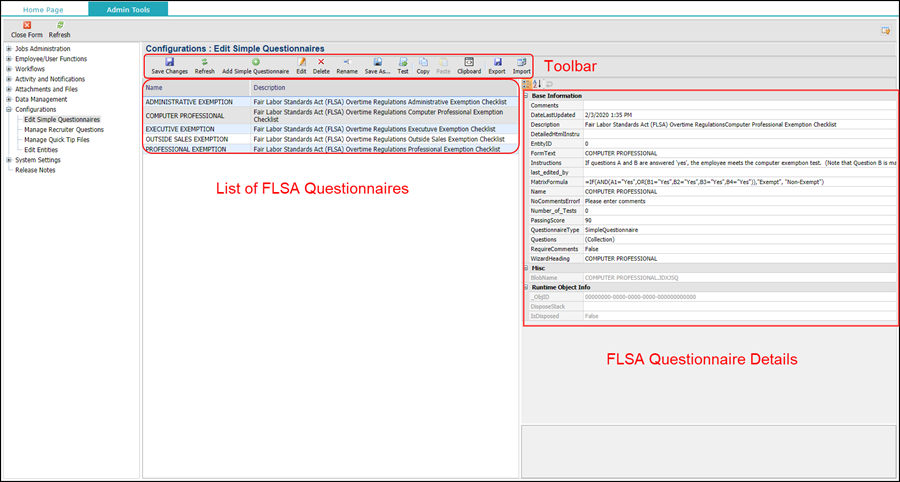Click the Import toolbar icon
Image resolution: width=900 pixels, height=482 pixels.
click(x=521, y=62)
